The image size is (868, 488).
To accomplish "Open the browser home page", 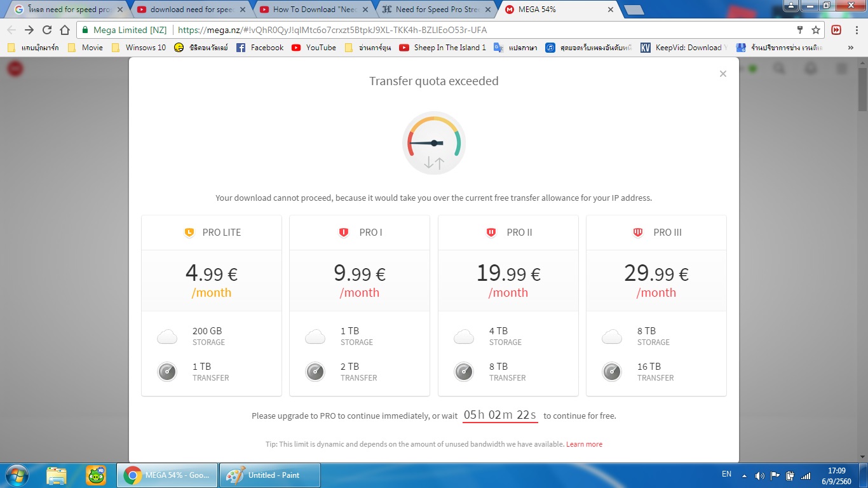I will [x=65, y=30].
